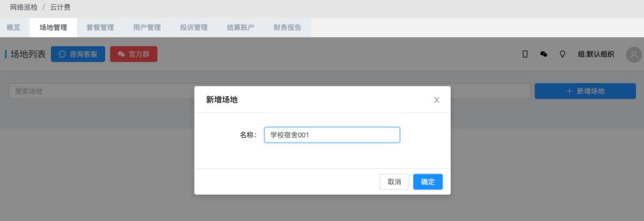Click the lightbulb tips icon
644x221 pixels.
(x=563, y=54)
